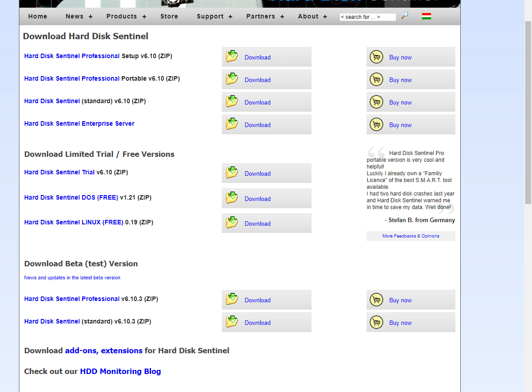Click shopping cart icon for standard v6.10
532x392 pixels.
point(376,102)
